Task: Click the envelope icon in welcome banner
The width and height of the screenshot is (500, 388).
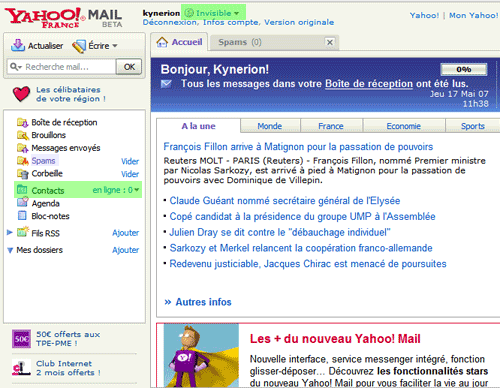Action: coord(166,84)
